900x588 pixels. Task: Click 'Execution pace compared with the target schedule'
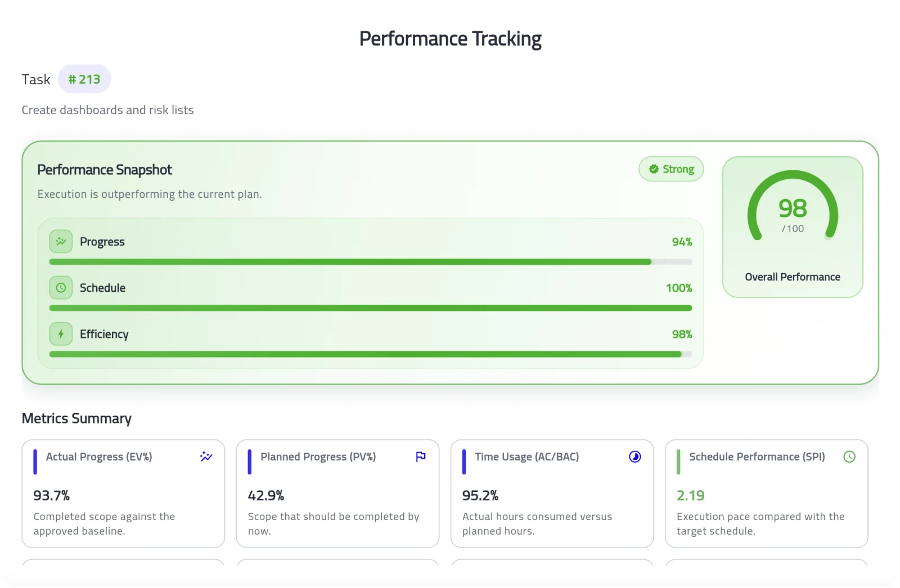tap(760, 524)
